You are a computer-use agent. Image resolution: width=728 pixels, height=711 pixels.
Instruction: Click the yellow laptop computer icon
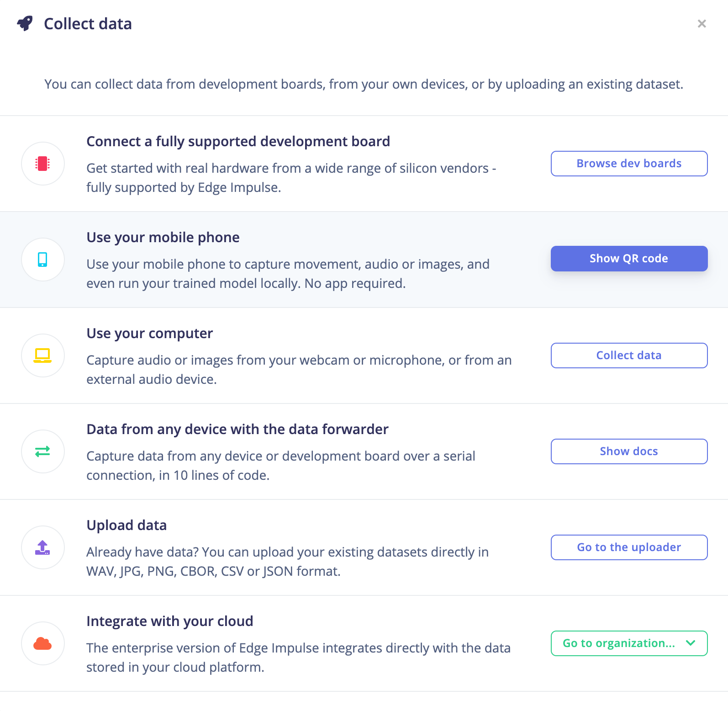click(42, 355)
